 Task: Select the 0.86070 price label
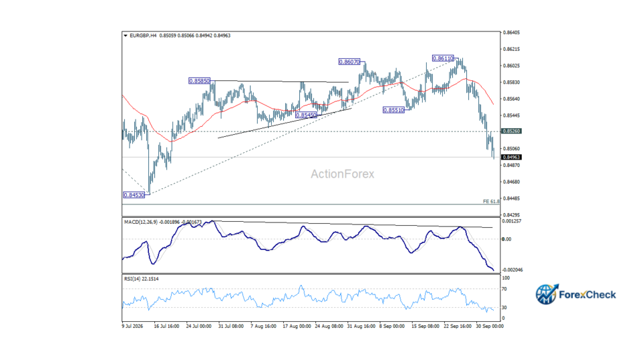point(349,62)
